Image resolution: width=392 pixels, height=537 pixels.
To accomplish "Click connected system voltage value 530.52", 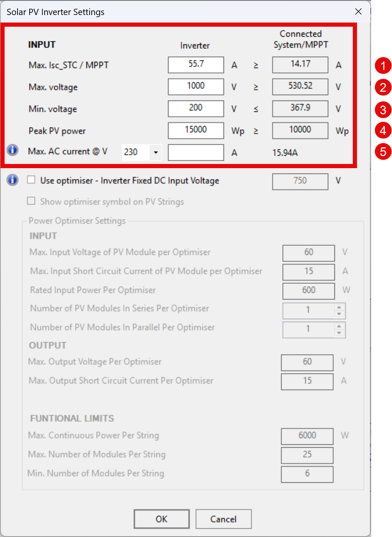I will click(300, 86).
